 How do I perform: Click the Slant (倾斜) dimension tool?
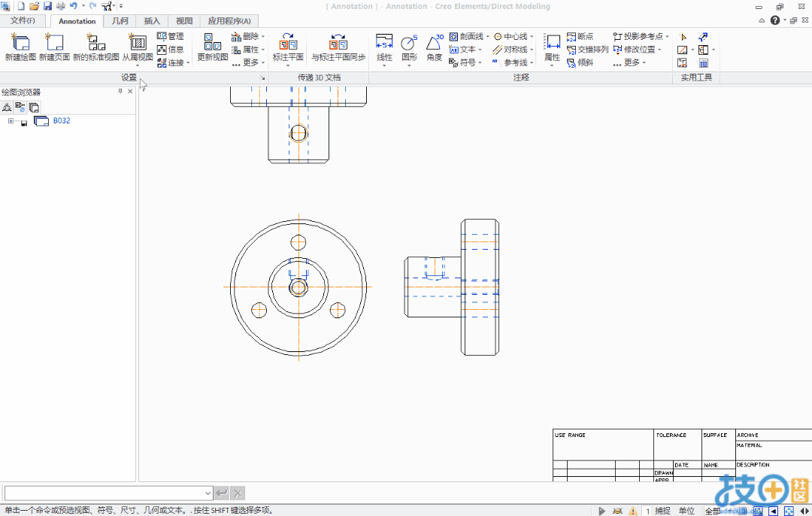point(580,62)
